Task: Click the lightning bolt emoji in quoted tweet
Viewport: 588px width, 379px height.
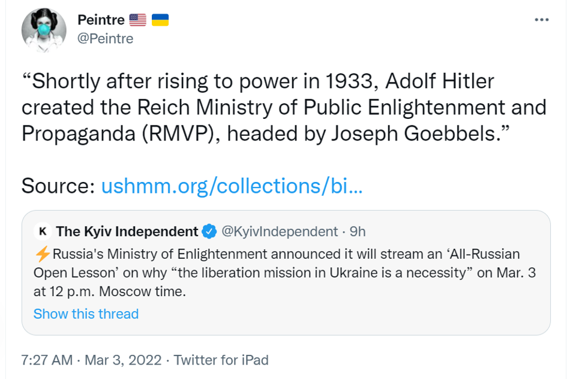Action: [x=42, y=254]
